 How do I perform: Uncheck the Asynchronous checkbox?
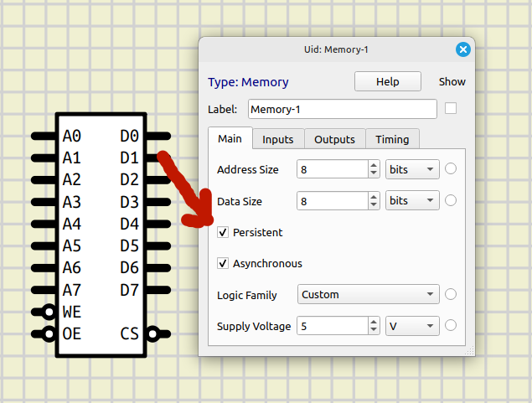(223, 263)
